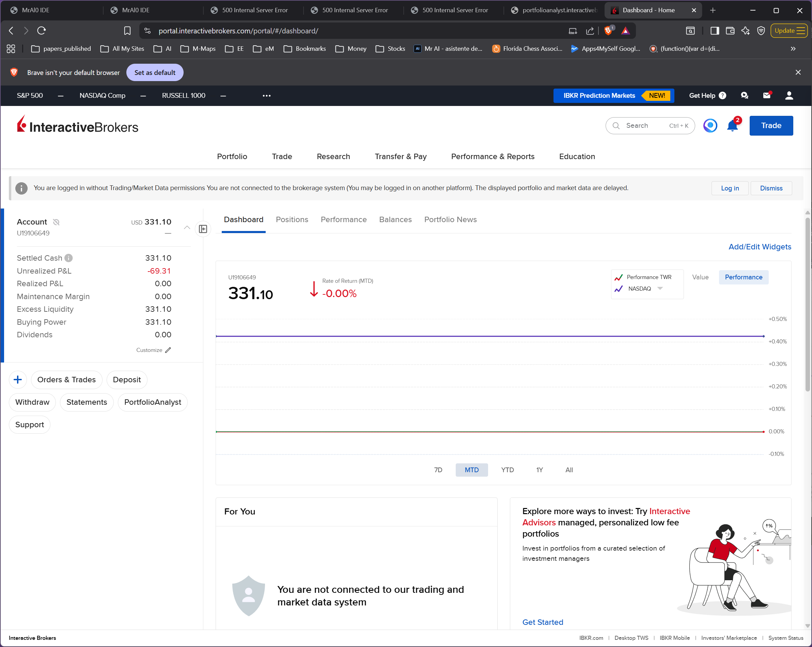Reload the page
Screen dimensions: 812x647
[42, 31]
